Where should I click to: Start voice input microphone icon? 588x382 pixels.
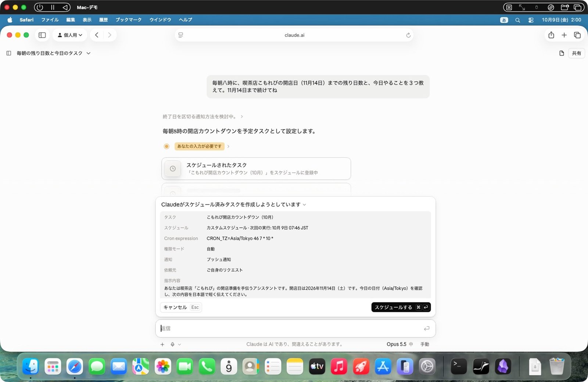click(172, 344)
